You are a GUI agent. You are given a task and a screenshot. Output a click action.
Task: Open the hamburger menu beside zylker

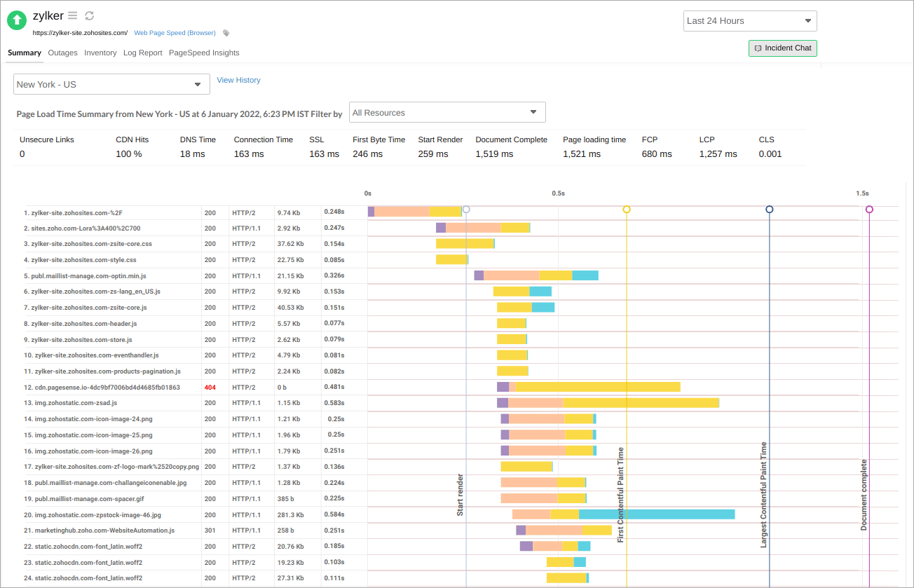click(72, 15)
